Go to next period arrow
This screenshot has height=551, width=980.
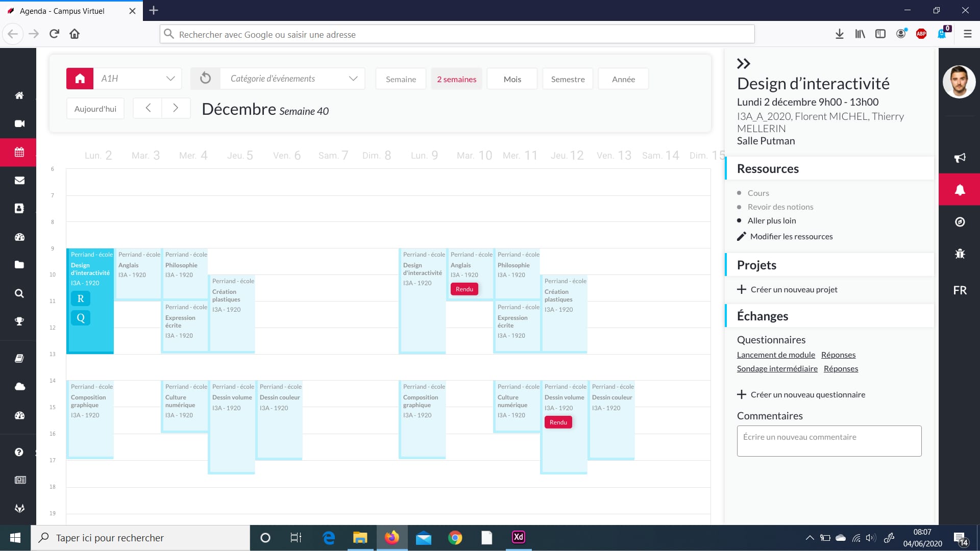pyautogui.click(x=176, y=108)
